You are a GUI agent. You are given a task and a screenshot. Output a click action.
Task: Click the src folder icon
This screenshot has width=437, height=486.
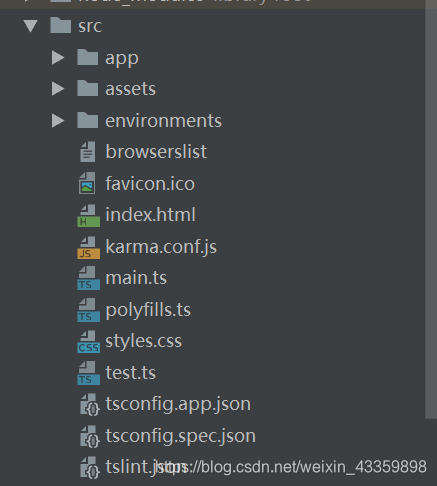(61, 25)
